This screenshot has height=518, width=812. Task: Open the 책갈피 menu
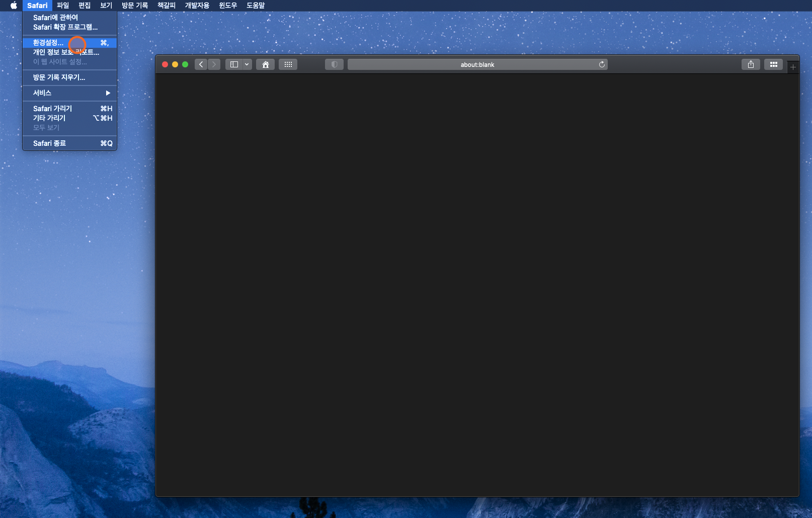coord(167,6)
